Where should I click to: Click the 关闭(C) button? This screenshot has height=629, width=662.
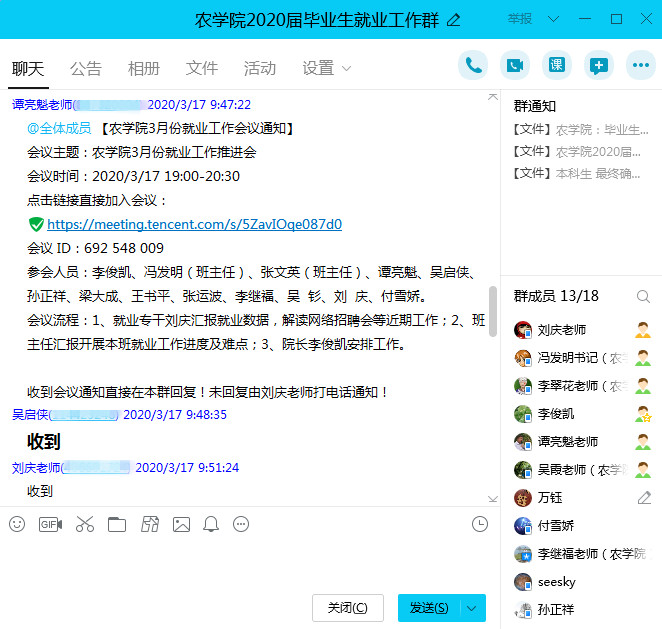click(347, 608)
